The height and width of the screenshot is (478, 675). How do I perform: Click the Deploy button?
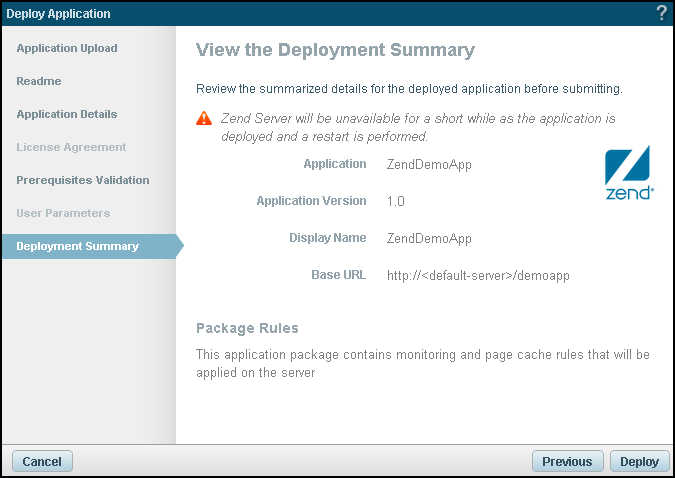pos(639,461)
